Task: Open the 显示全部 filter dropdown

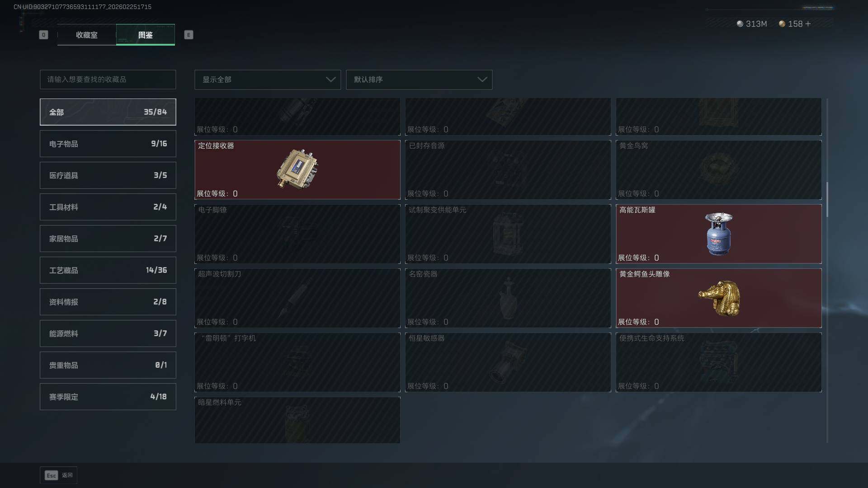Action: tap(268, 80)
